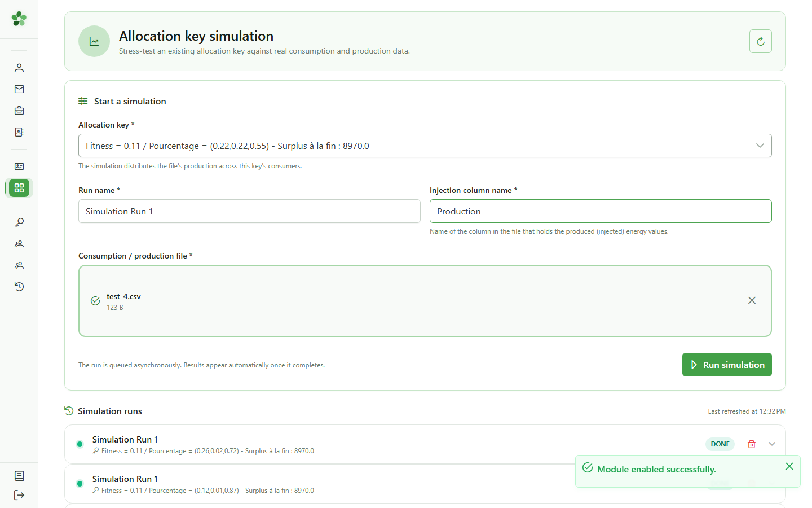Click the green status dot of second run
The width and height of the screenshot is (812, 508).
[80, 484]
